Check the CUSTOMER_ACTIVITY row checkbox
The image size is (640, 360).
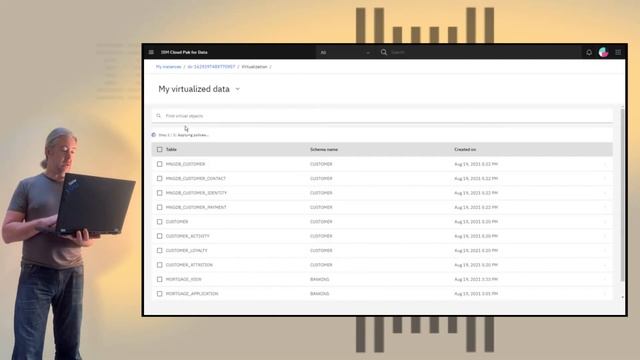tap(160, 236)
